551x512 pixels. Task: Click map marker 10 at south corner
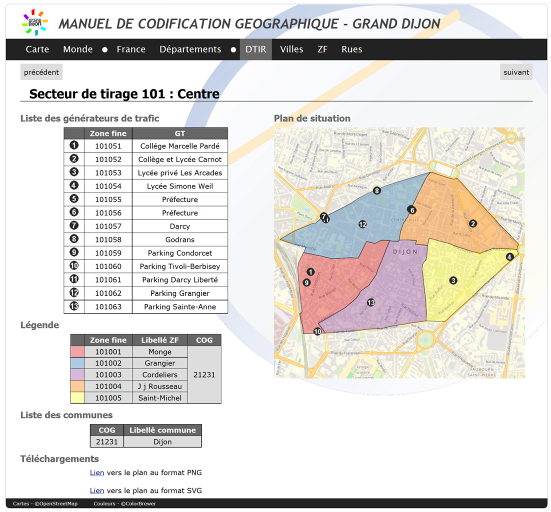tap(318, 331)
